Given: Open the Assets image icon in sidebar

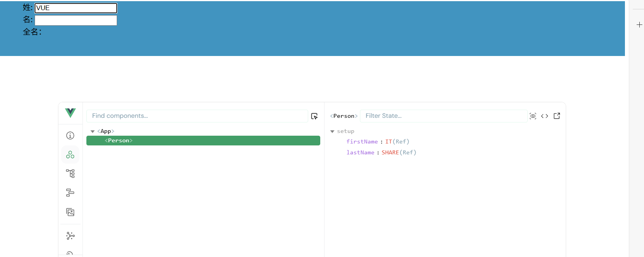Looking at the screenshot, I should tap(70, 212).
